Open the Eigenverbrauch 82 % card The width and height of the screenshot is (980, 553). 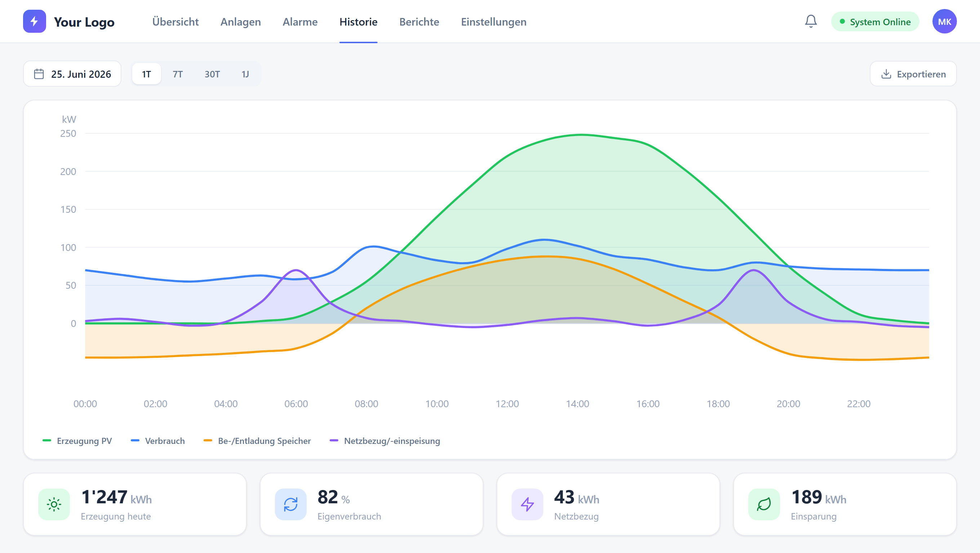[371, 504]
